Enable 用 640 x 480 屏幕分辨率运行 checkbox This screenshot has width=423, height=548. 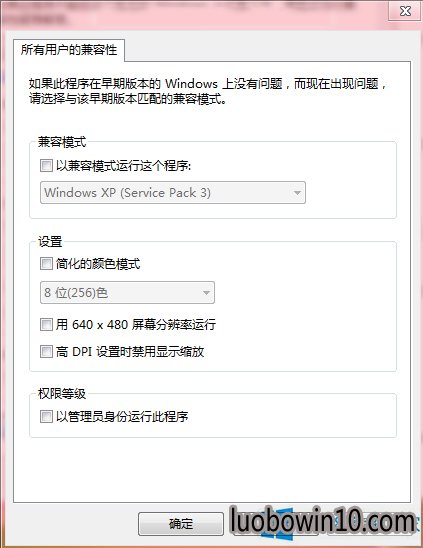tap(46, 324)
